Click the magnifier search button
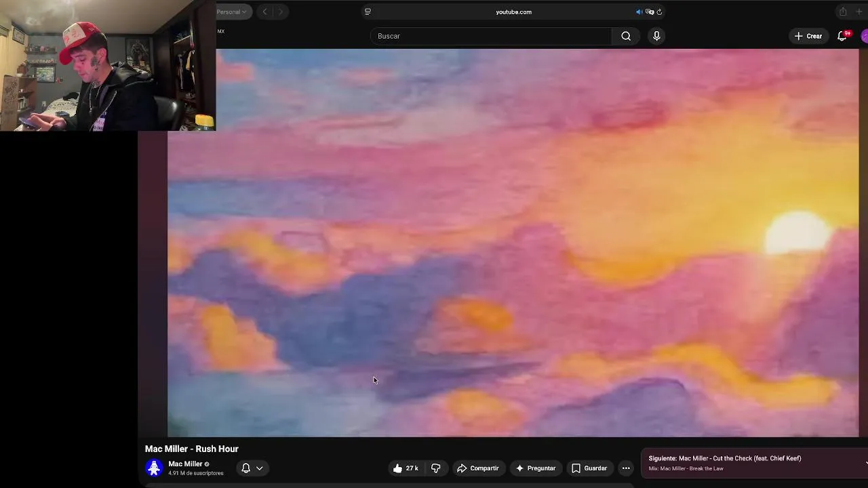The image size is (868, 488). [626, 36]
